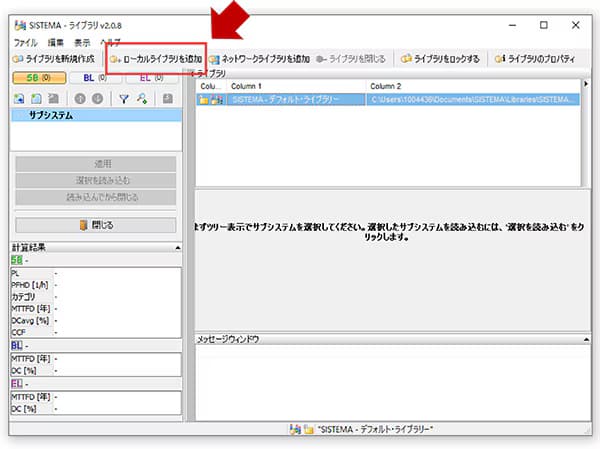Screen dimensions: 600x449
Task: Click the Colu... column header
Action: pyautogui.click(x=211, y=86)
